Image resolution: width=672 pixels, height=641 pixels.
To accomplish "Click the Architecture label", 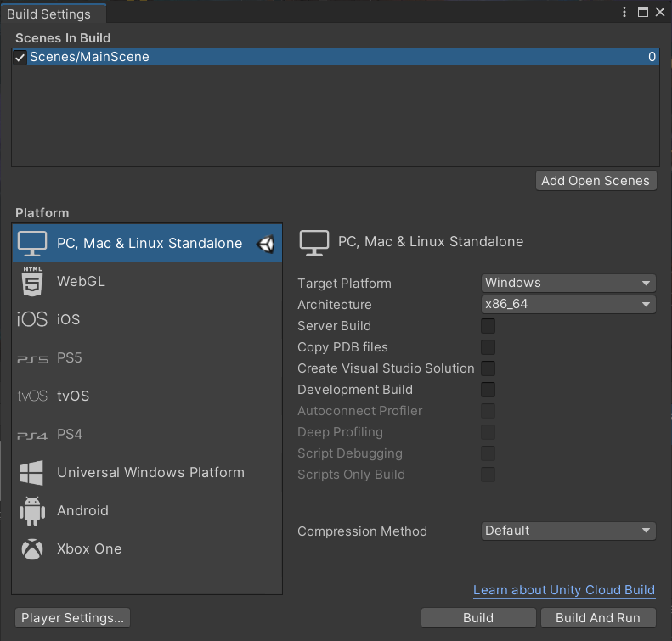I will [335, 305].
